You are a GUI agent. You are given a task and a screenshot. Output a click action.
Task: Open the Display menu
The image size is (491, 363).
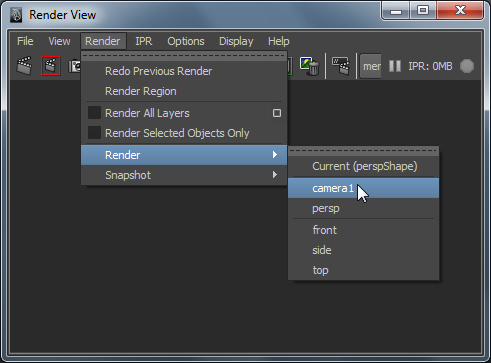click(x=236, y=41)
